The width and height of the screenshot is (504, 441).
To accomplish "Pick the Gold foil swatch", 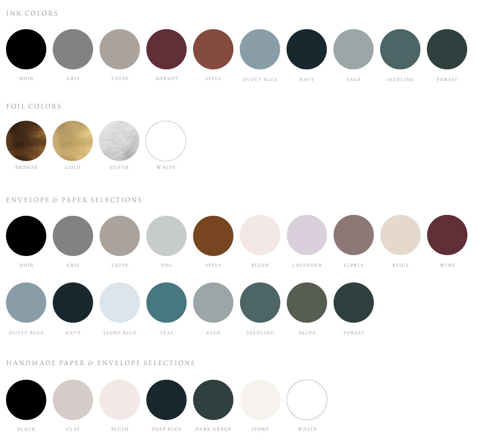I will (73, 141).
